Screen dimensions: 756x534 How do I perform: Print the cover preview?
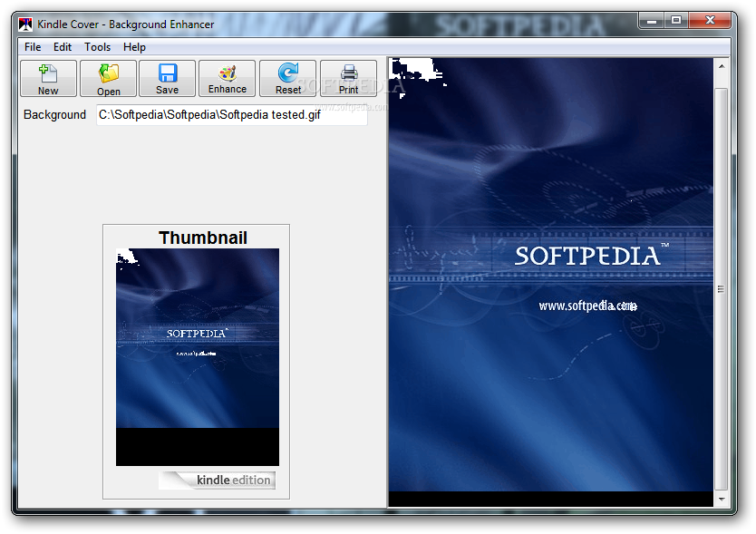[349, 78]
